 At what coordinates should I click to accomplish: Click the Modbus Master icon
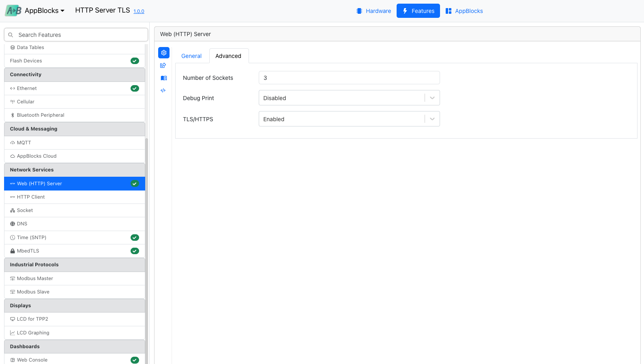[13, 278]
